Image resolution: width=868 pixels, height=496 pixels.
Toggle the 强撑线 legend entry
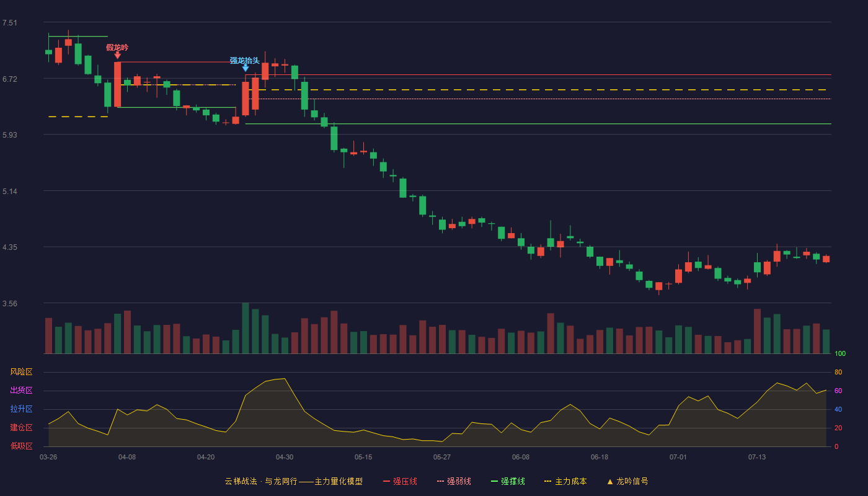tap(508, 481)
